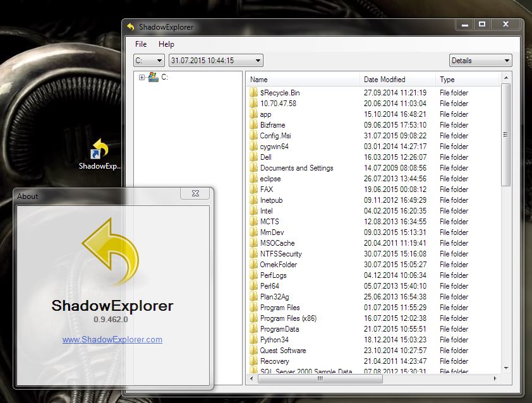Select the Program Files (x86) folder icon
532x403 pixels.
pos(253,318)
